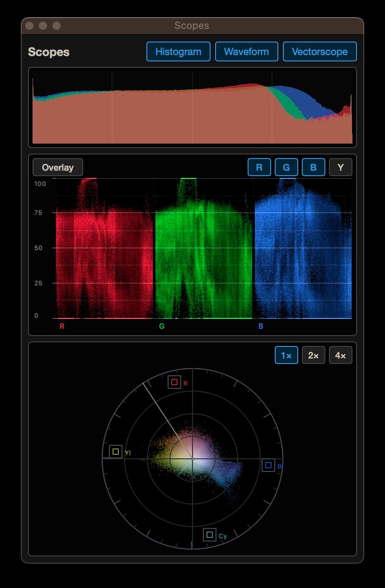Click the vectorscope center point
Viewport: 385px width, 588px height.
[x=192, y=459]
